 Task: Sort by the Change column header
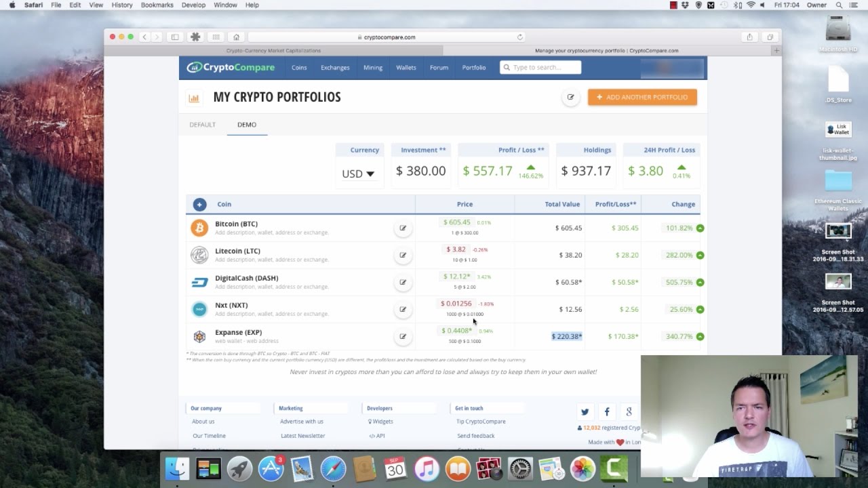[x=683, y=204]
